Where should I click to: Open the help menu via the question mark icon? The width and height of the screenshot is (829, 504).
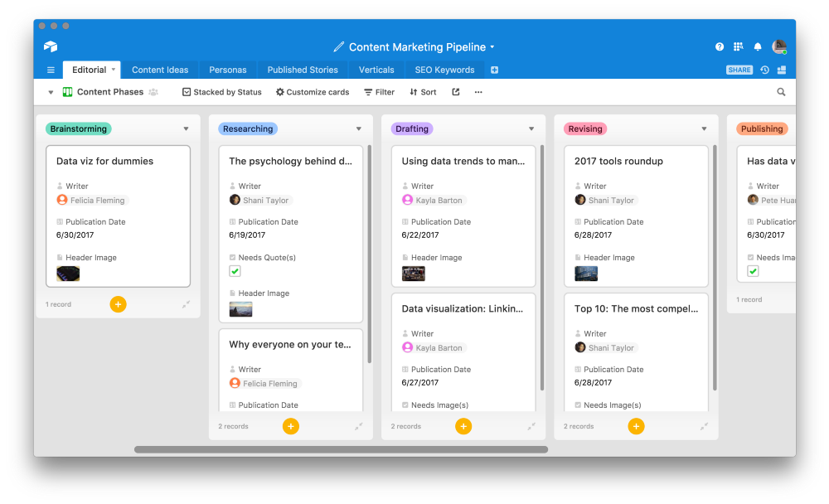tap(719, 47)
